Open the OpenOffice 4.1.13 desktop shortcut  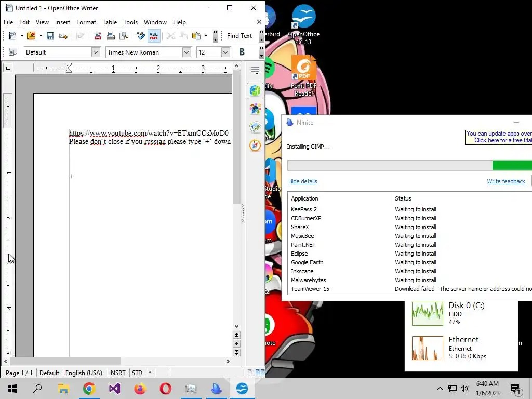pyautogui.click(x=303, y=25)
